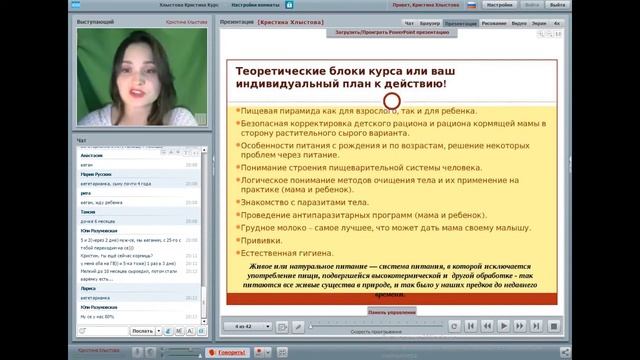Toggle the microphone icon in bottom bar
The image size is (640, 360).
coord(137,352)
